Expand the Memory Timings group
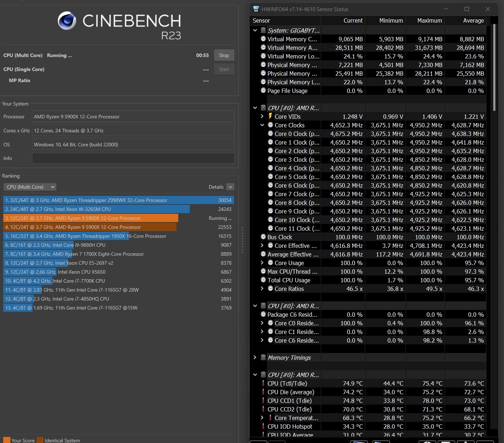Image resolution: width=504 pixels, height=443 pixels. click(x=255, y=357)
